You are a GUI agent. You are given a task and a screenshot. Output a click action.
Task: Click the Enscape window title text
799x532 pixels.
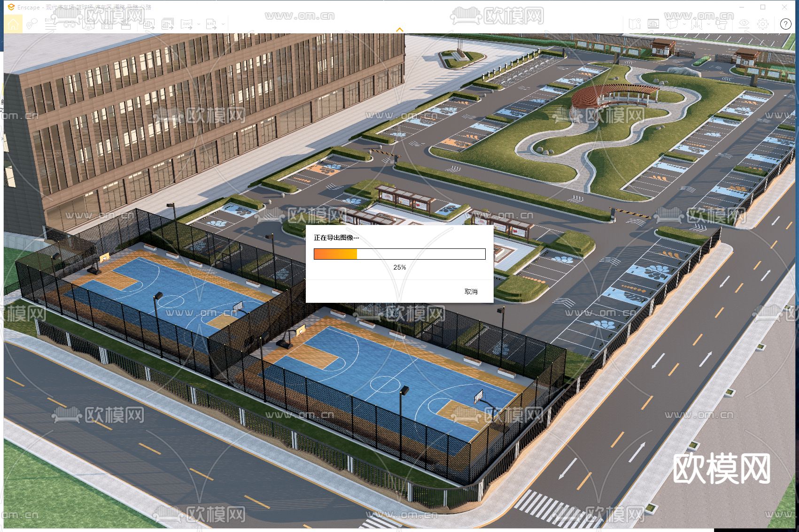pos(85,7)
